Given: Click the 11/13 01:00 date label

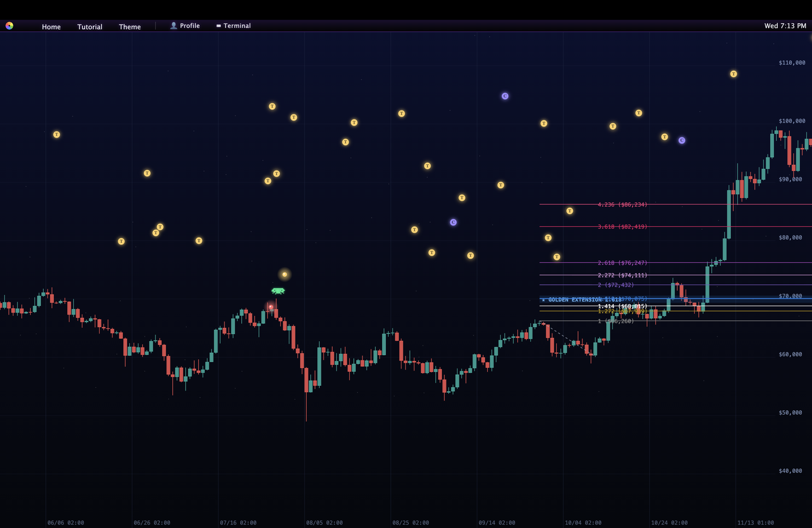Looking at the screenshot, I should pyautogui.click(x=755, y=523).
